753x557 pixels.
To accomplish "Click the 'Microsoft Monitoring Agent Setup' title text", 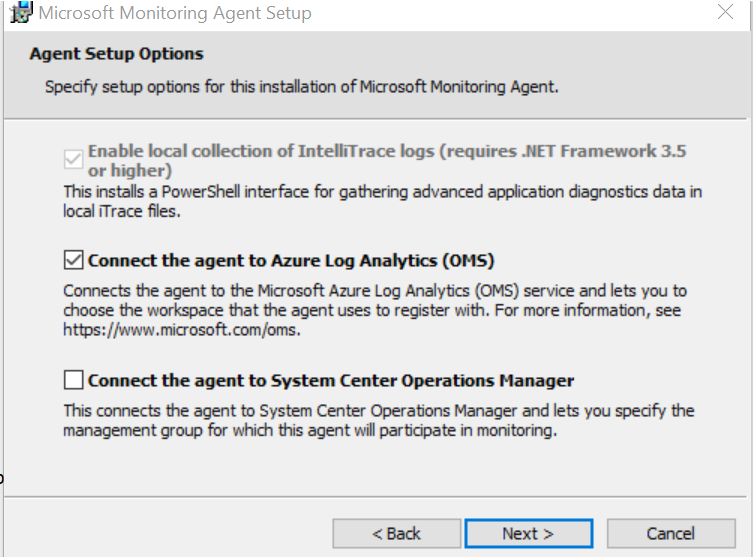I will point(174,14).
